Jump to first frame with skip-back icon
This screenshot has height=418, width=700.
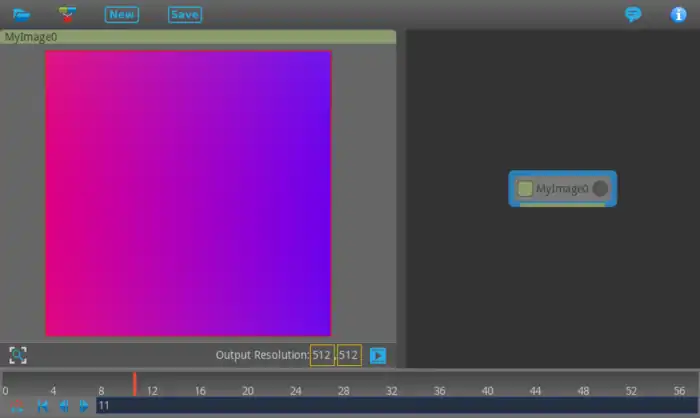point(42,406)
